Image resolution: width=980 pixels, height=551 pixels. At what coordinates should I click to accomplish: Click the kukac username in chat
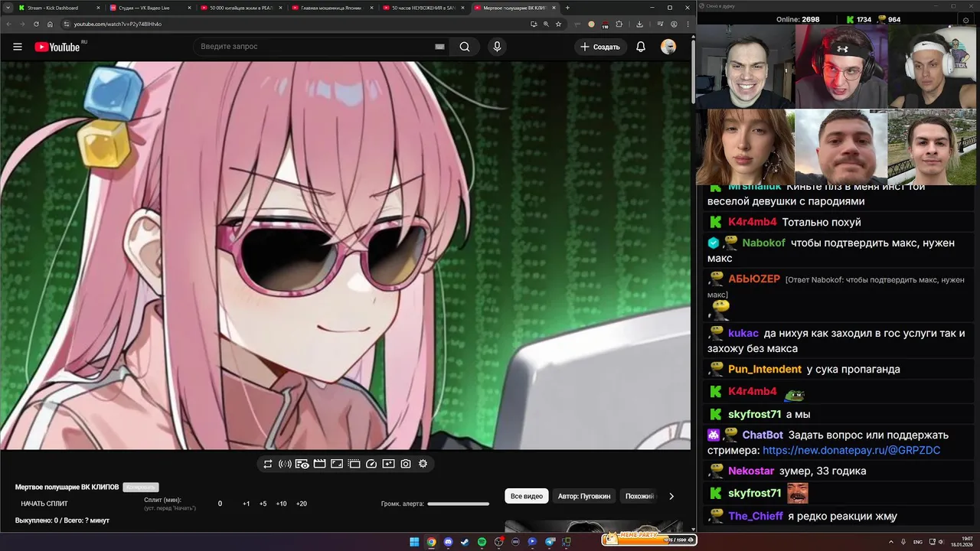point(743,333)
